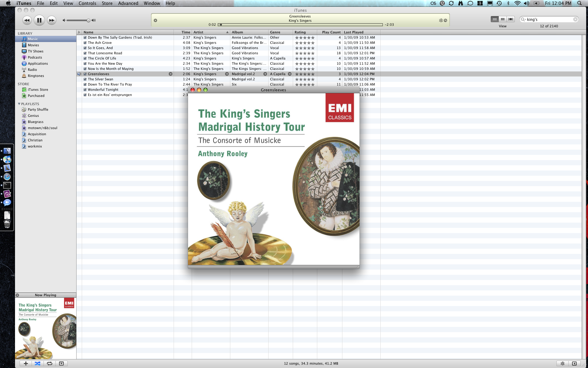Screen dimensions: 588x368
Task: Create new playlist with plus button
Action: coord(26,363)
